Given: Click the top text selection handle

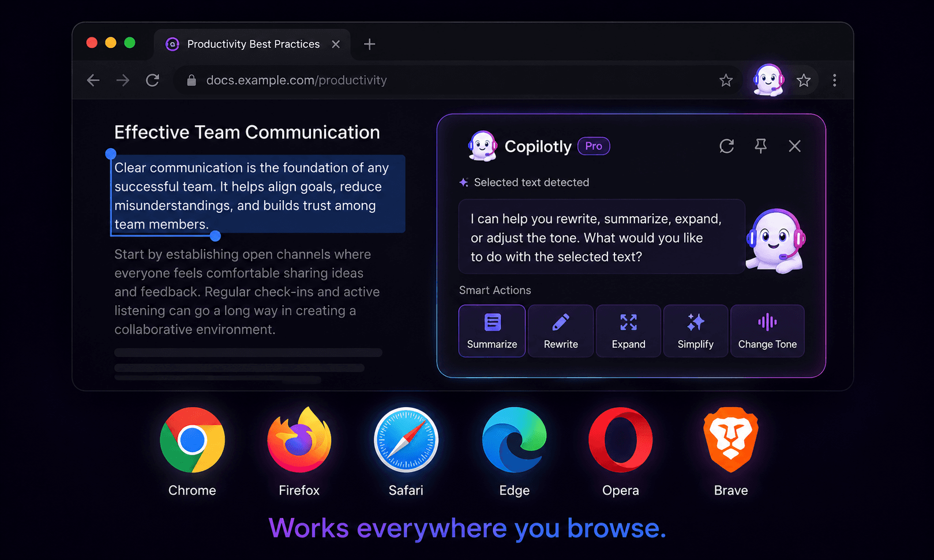Looking at the screenshot, I should tap(111, 153).
